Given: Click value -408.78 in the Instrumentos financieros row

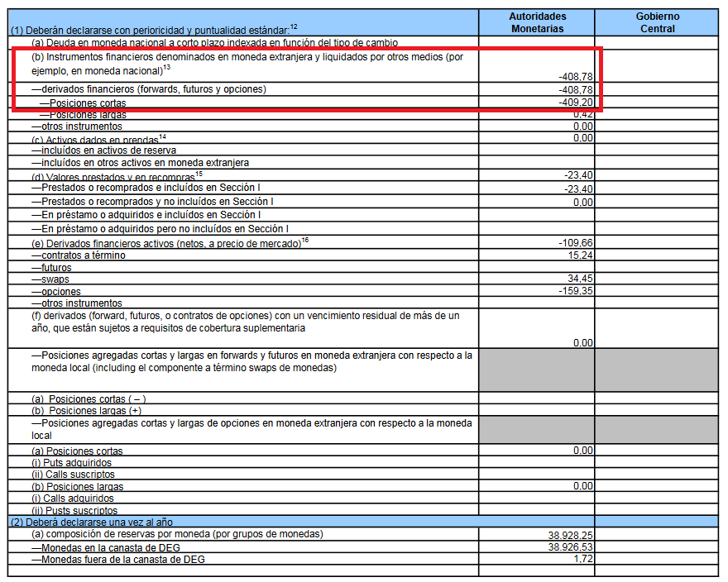Looking at the screenshot, I should (576, 77).
